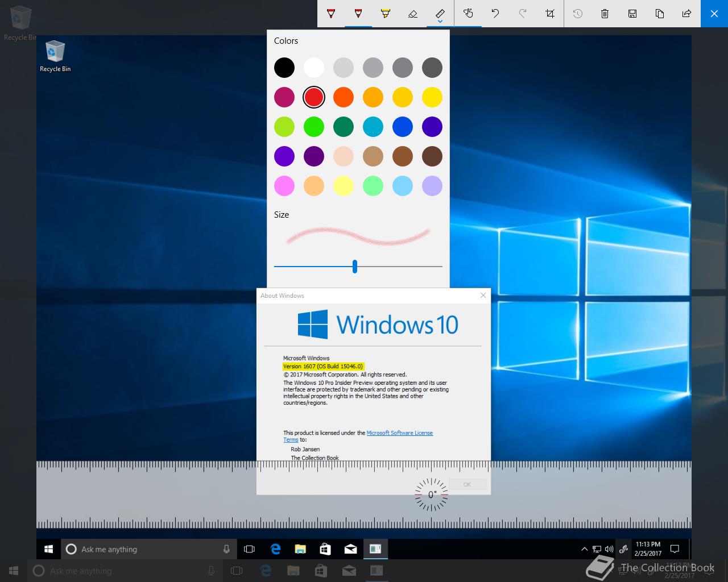Image resolution: width=728 pixels, height=582 pixels.
Task: Pick the black color swatch
Action: (284, 68)
